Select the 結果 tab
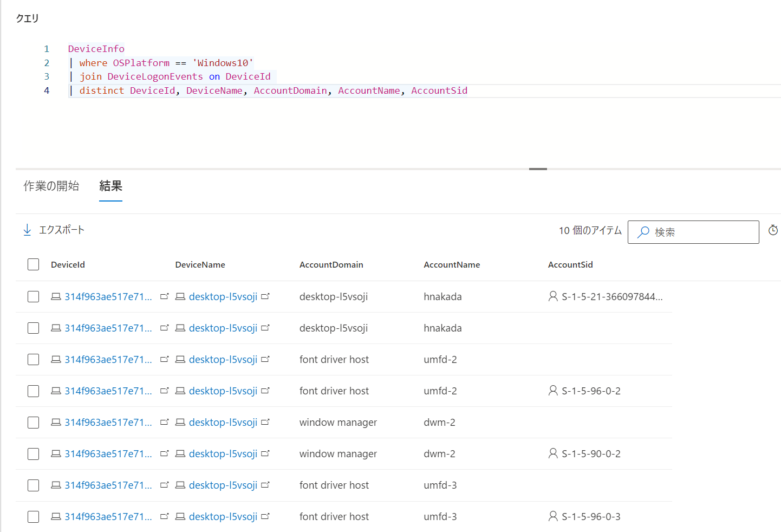Image resolution: width=781 pixels, height=532 pixels. [x=110, y=186]
